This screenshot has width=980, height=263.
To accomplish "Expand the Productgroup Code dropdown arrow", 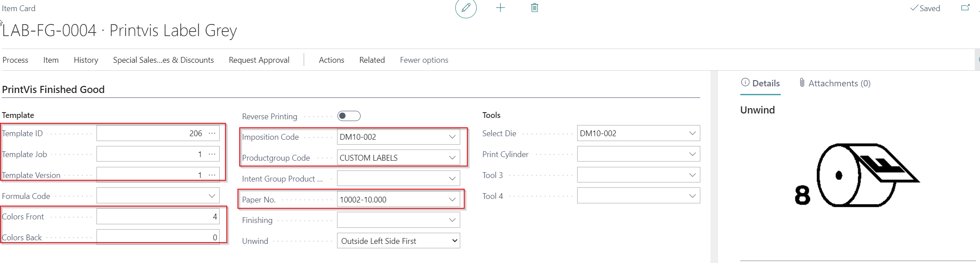I will [x=452, y=158].
